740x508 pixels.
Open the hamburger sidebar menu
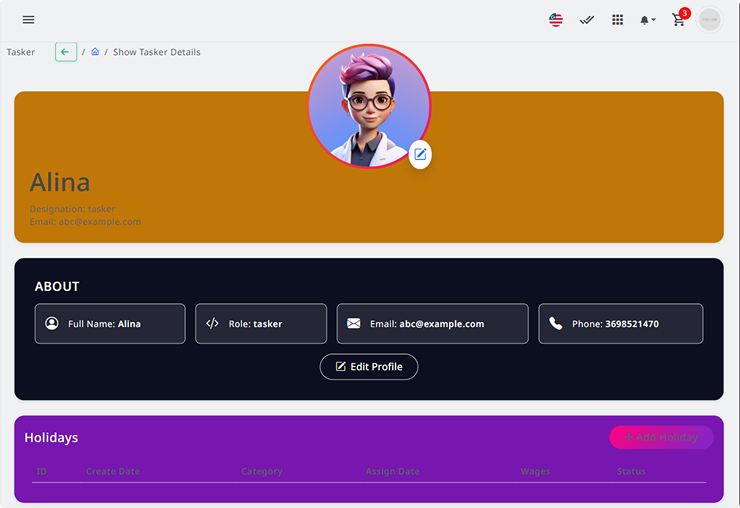[x=28, y=20]
